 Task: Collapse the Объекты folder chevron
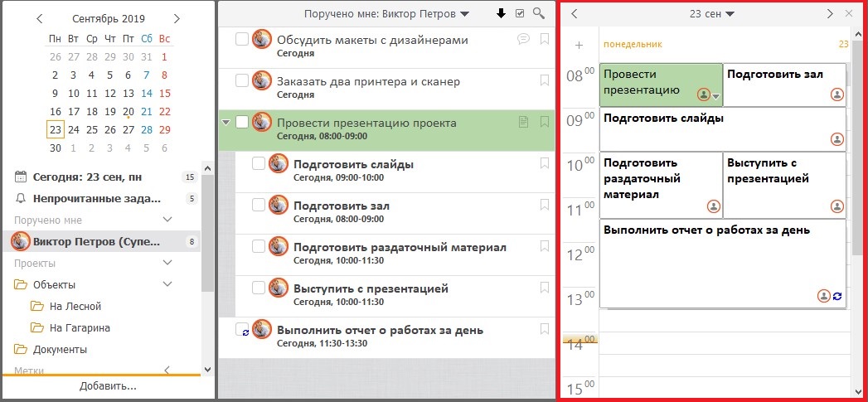167,284
